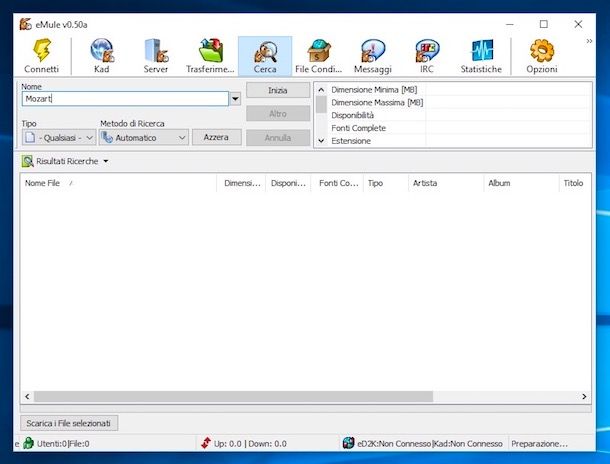The height and width of the screenshot is (464, 610).
Task: Open the File Condivisi shared files panel
Action: coord(319,56)
